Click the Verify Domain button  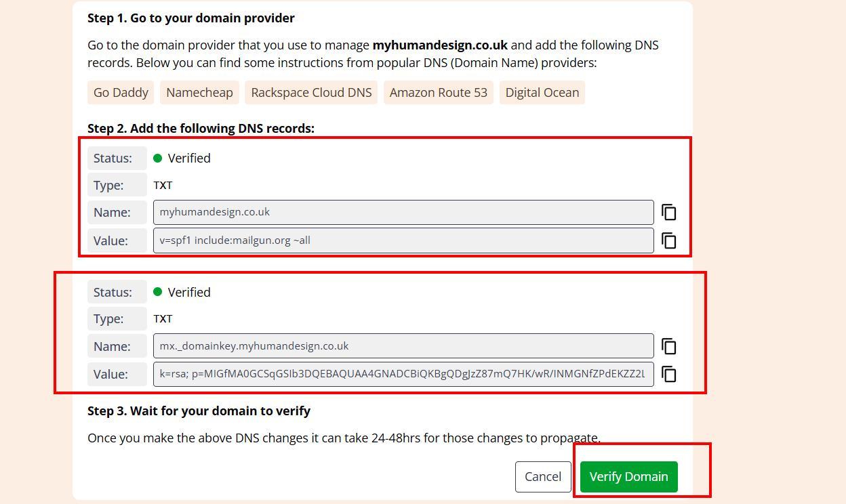tap(628, 476)
